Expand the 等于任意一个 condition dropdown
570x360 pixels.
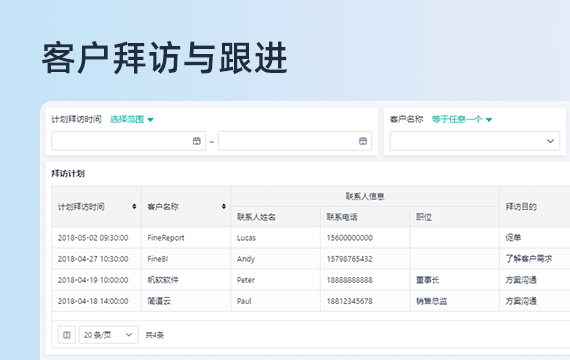point(462,119)
